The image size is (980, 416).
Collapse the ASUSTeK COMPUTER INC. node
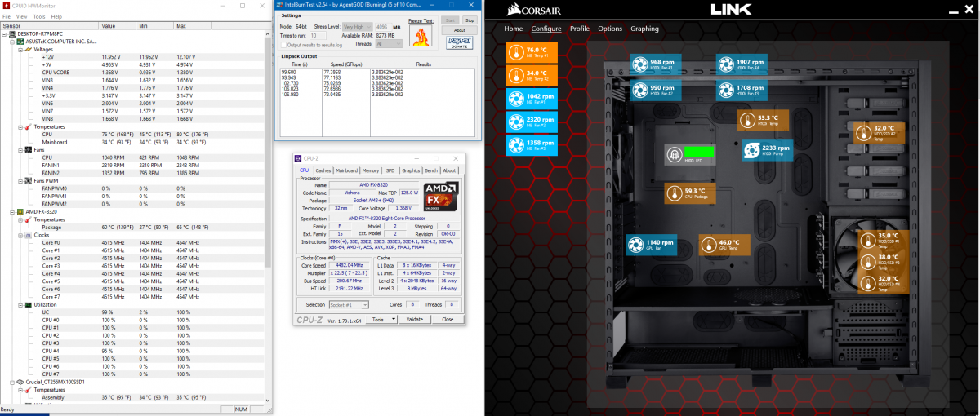(13, 41)
